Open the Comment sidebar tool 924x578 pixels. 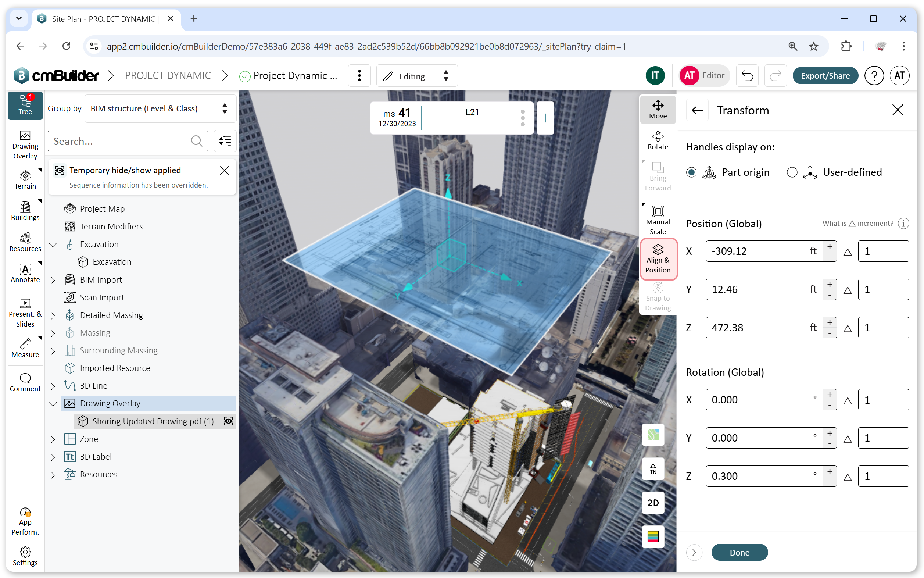tap(25, 382)
